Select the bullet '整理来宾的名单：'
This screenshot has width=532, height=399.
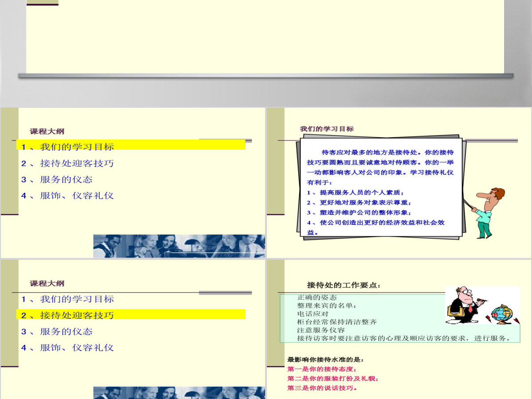(327, 305)
